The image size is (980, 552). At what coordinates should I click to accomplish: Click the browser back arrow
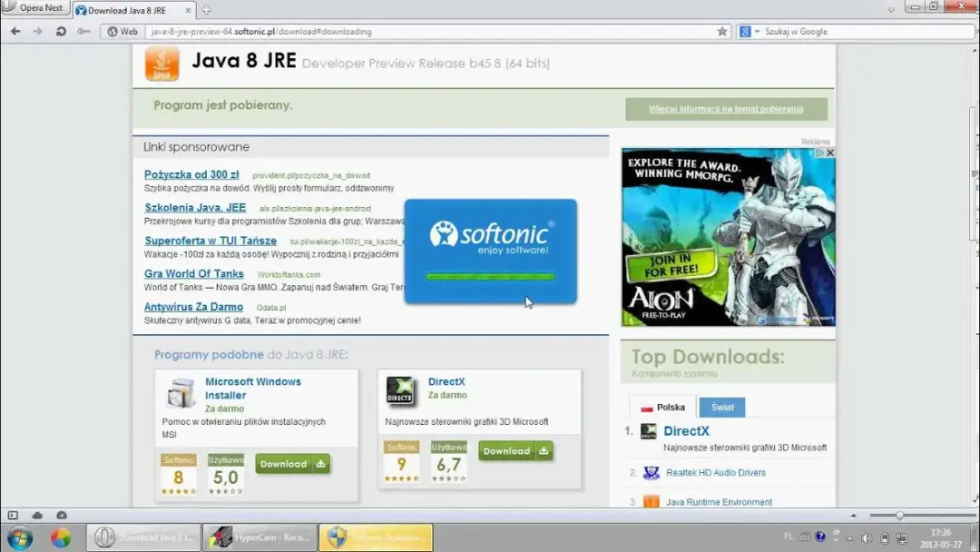15,31
